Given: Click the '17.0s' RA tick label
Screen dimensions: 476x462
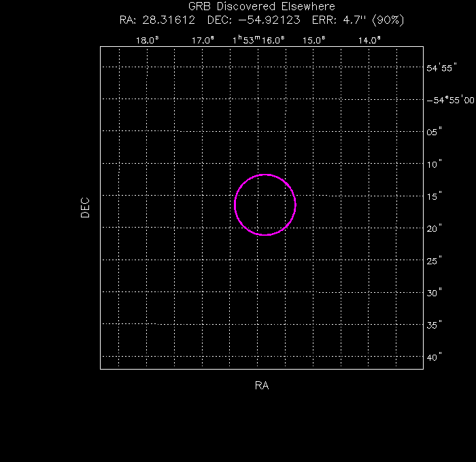Looking at the screenshot, I should (203, 40).
